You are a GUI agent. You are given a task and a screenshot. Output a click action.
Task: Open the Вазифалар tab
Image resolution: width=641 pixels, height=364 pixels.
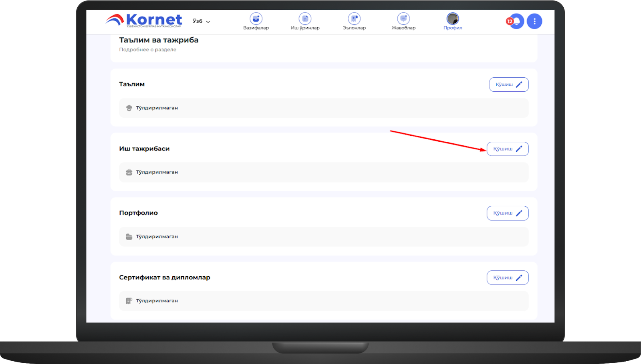[x=256, y=21]
